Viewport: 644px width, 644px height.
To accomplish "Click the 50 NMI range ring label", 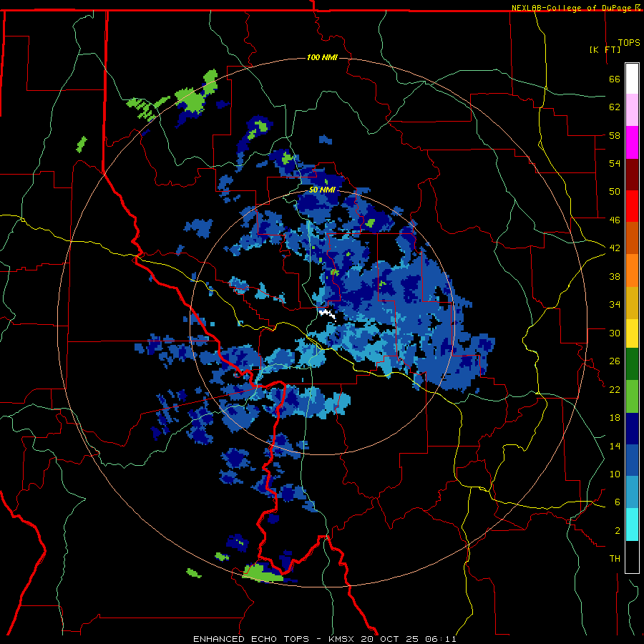I will 322,190.
